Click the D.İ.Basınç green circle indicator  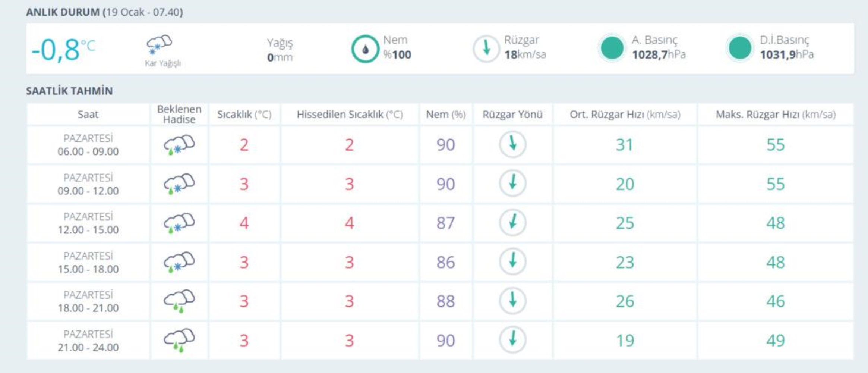pos(739,48)
